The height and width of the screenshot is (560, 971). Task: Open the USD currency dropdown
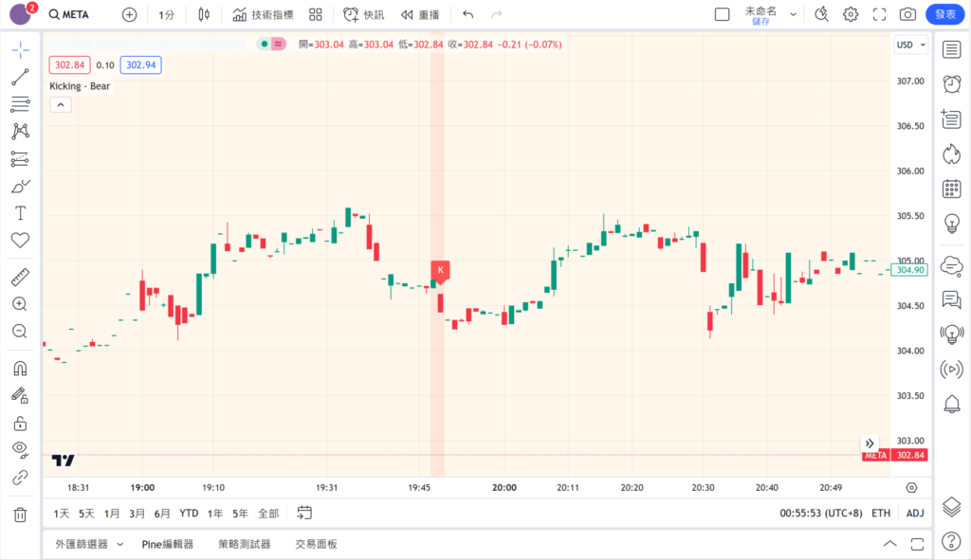[x=909, y=45]
